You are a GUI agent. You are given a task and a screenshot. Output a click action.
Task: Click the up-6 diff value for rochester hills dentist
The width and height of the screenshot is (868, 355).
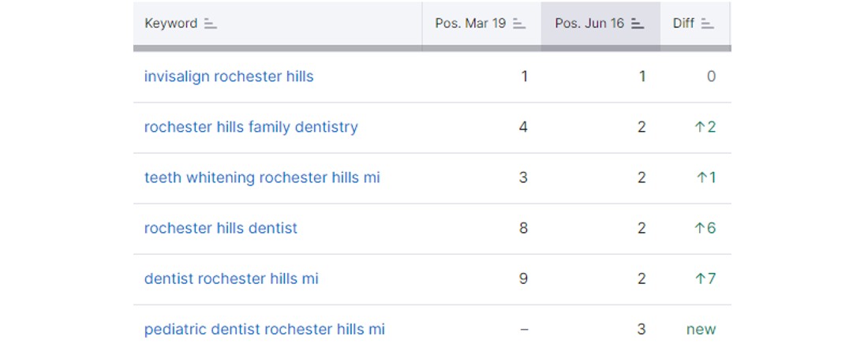705,228
